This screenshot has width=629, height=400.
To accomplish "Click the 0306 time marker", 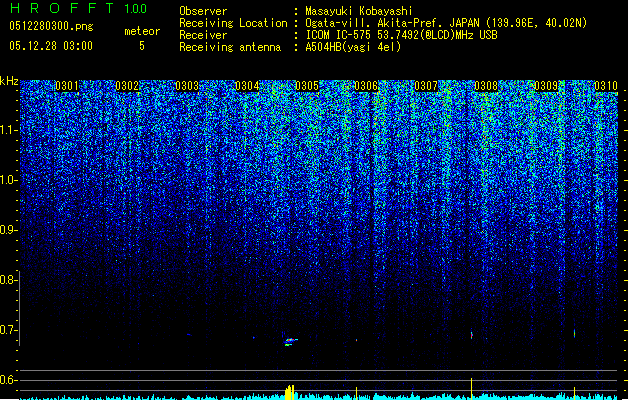I will click(x=366, y=86).
